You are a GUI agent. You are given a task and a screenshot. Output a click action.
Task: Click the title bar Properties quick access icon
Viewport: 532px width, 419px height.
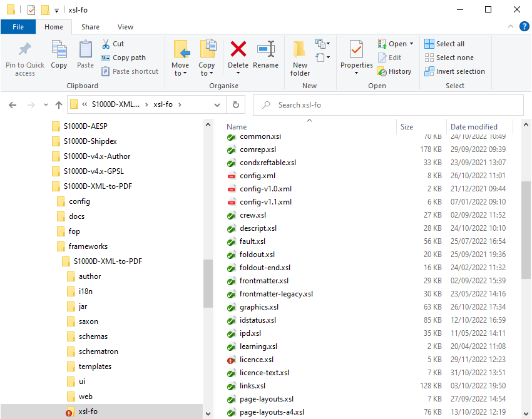[x=31, y=10]
